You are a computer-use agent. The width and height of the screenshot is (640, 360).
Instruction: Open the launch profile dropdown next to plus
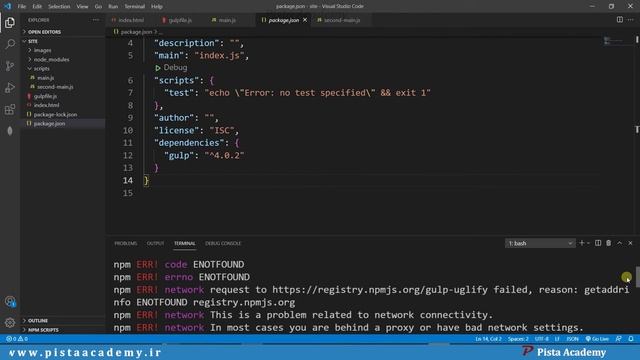click(588, 243)
